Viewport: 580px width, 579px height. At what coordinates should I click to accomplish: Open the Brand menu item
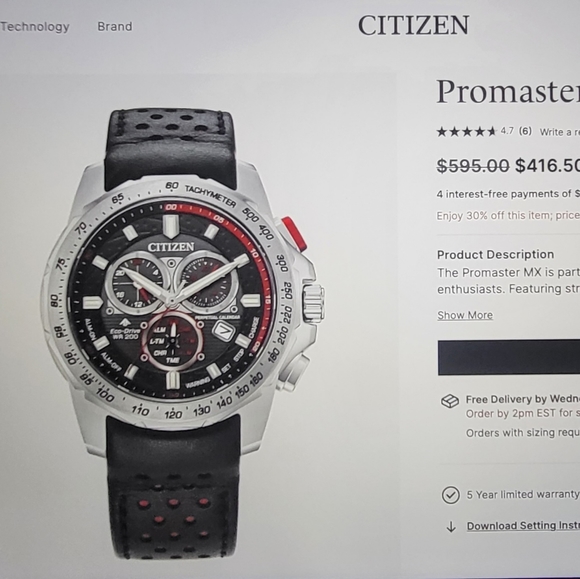115,27
